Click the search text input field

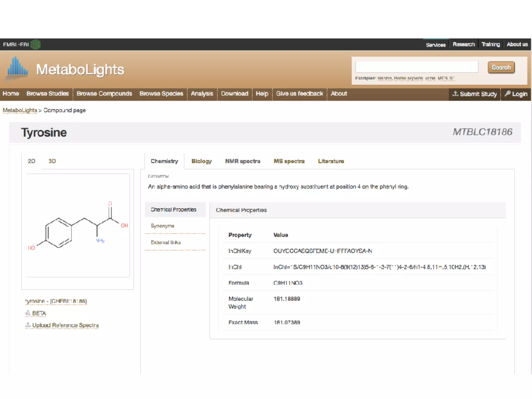coord(416,67)
